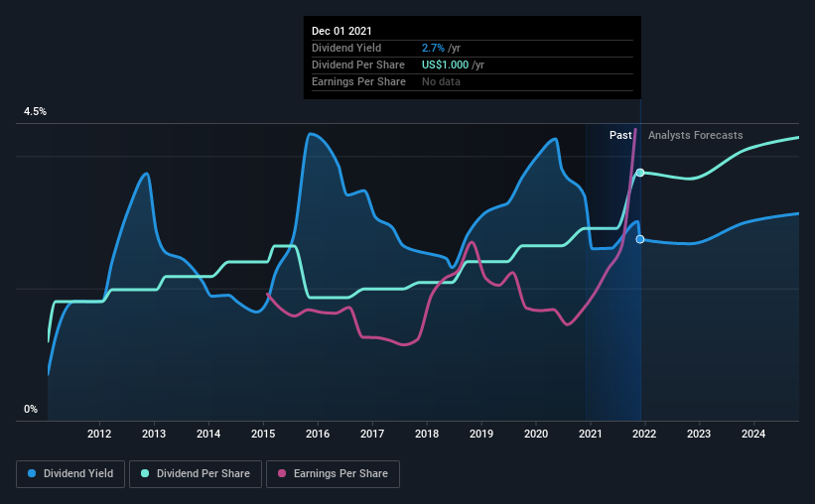Click the blue Dividend Yield legend dot

pos(32,473)
